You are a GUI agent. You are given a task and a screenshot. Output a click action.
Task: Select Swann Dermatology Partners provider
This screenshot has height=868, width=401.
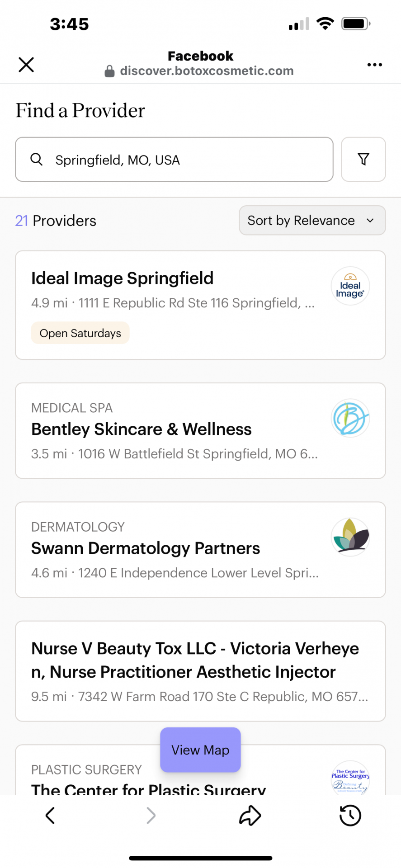(145, 548)
